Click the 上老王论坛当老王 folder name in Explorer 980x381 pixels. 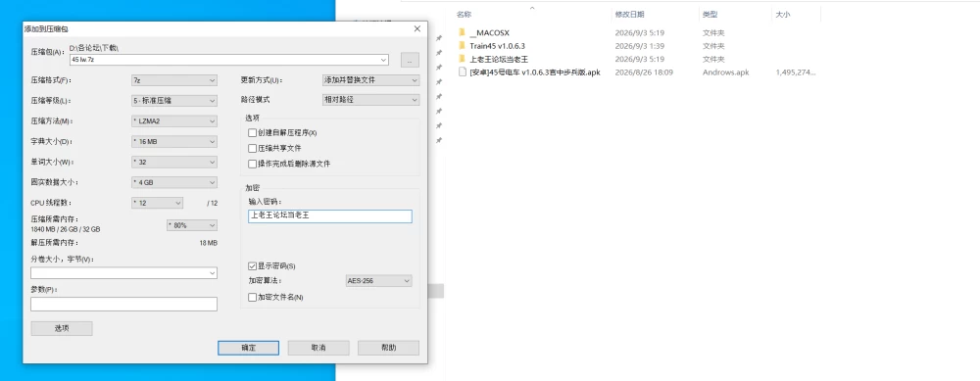(x=500, y=60)
